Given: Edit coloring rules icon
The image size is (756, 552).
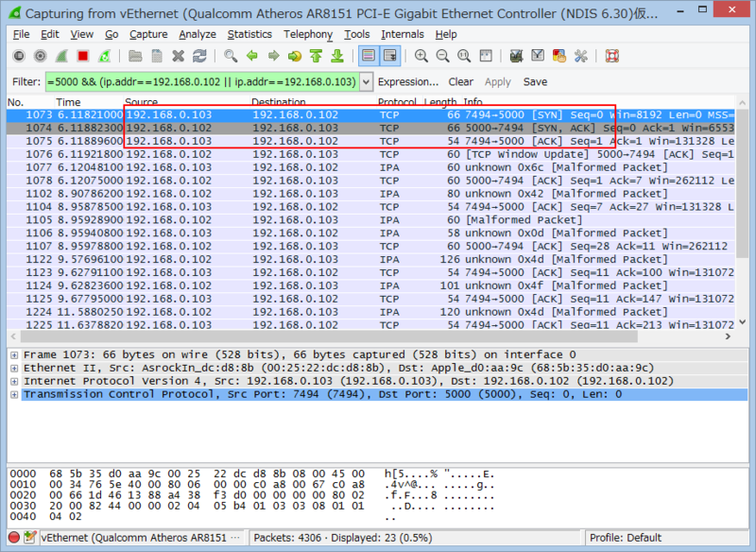Looking at the screenshot, I should 559,56.
